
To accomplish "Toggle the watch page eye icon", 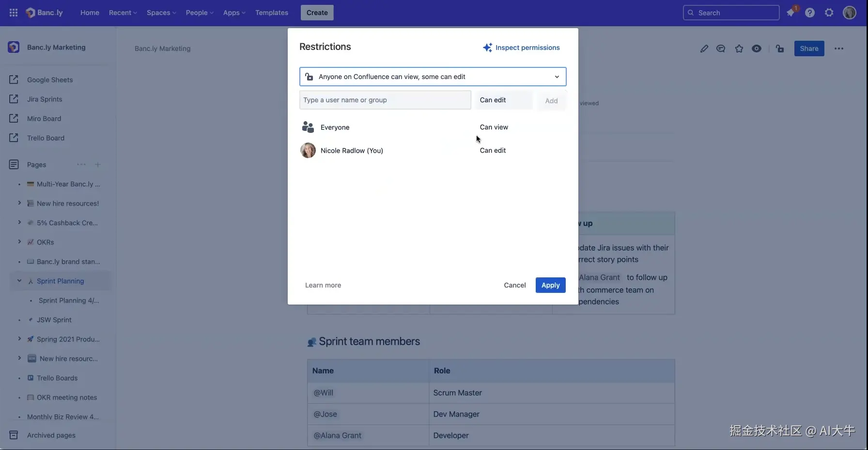I will coord(757,48).
